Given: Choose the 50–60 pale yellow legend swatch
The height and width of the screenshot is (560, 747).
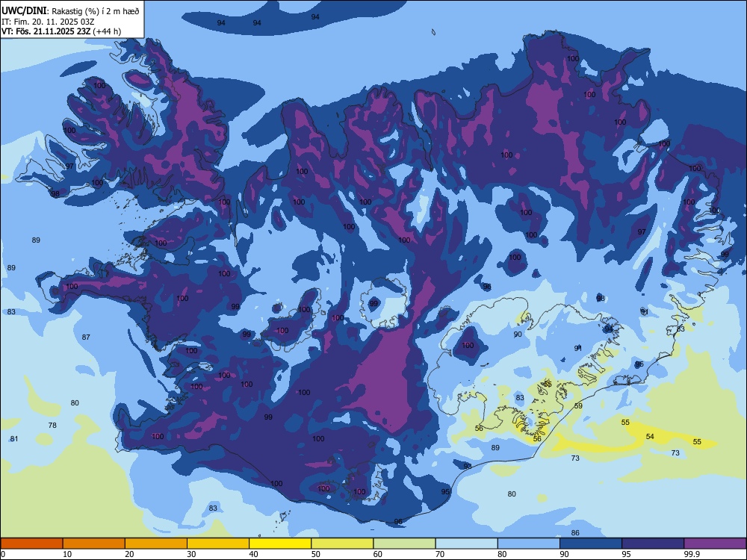Looking at the screenshot, I should [x=342, y=544].
